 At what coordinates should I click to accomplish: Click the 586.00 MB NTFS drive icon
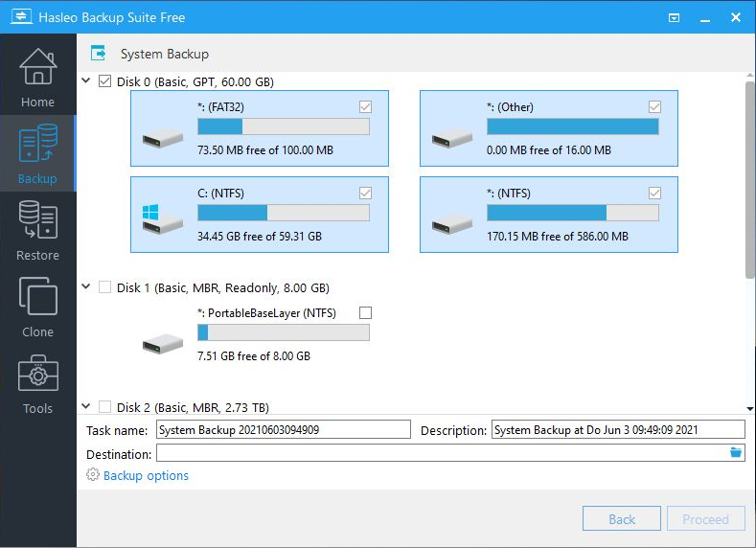(451, 225)
